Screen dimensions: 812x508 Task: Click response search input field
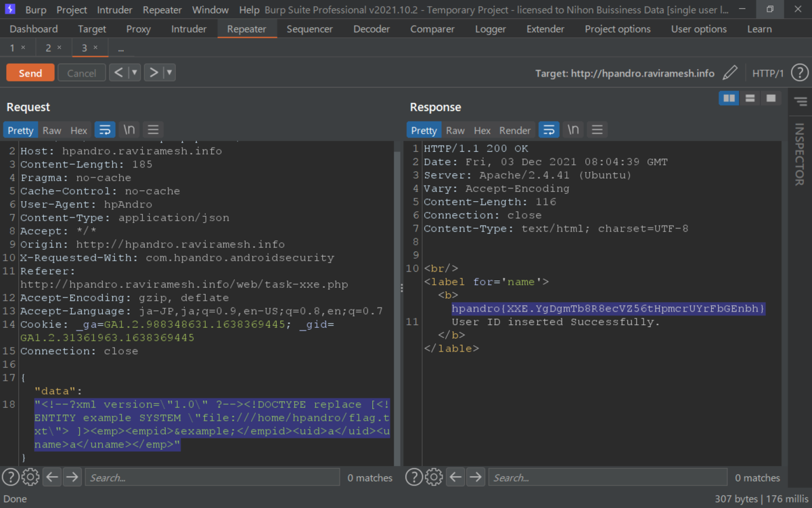[x=608, y=477]
